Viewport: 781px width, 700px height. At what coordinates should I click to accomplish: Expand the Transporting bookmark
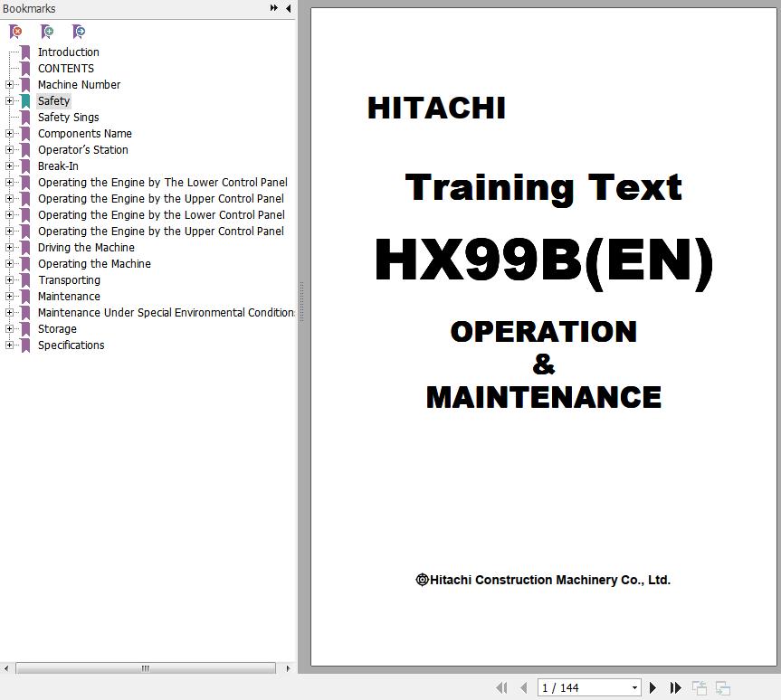9,280
